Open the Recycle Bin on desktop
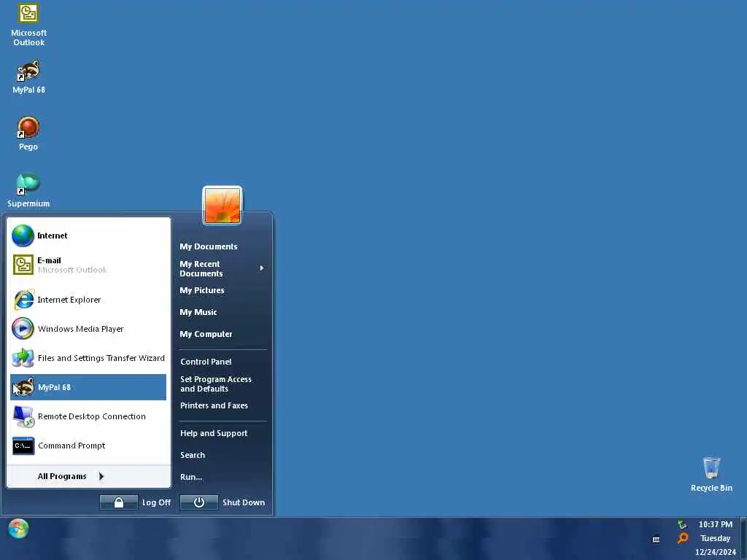 click(711, 474)
